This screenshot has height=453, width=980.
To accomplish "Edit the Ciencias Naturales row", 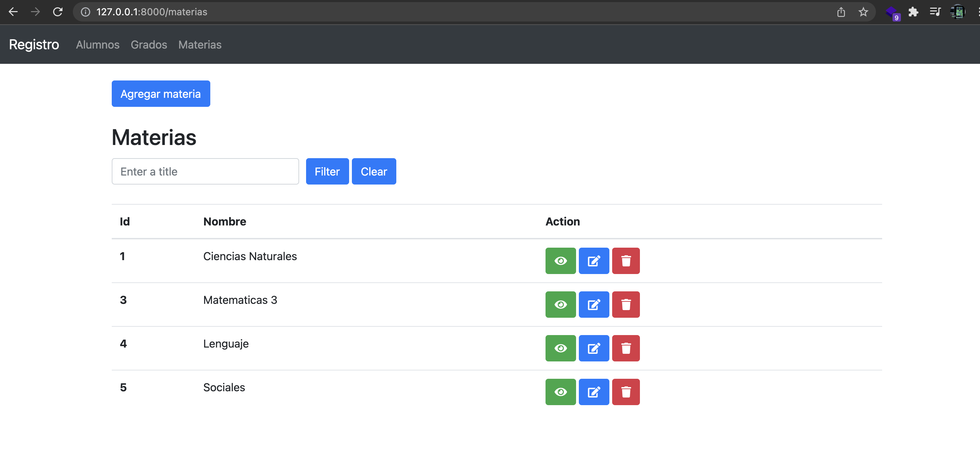I will coord(594,261).
